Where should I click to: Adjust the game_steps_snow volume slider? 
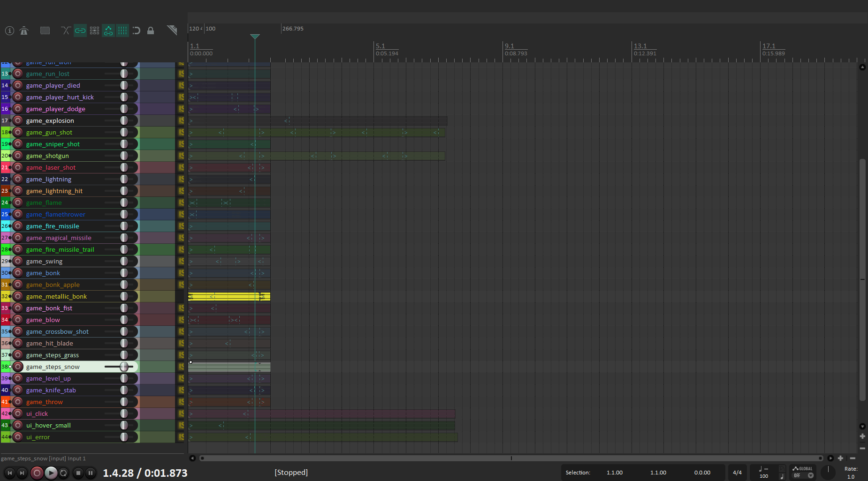(123, 367)
